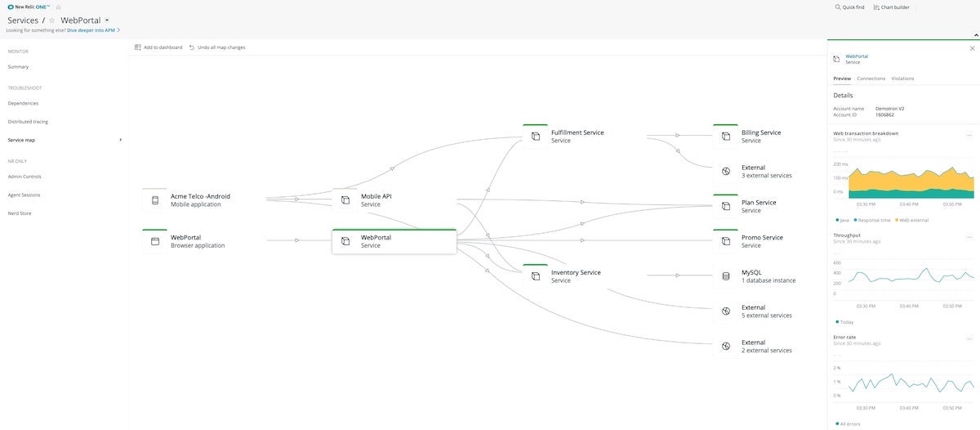This screenshot has height=430, width=980.
Task: Open Distributed tracing in the sidebar
Action: tap(28, 122)
